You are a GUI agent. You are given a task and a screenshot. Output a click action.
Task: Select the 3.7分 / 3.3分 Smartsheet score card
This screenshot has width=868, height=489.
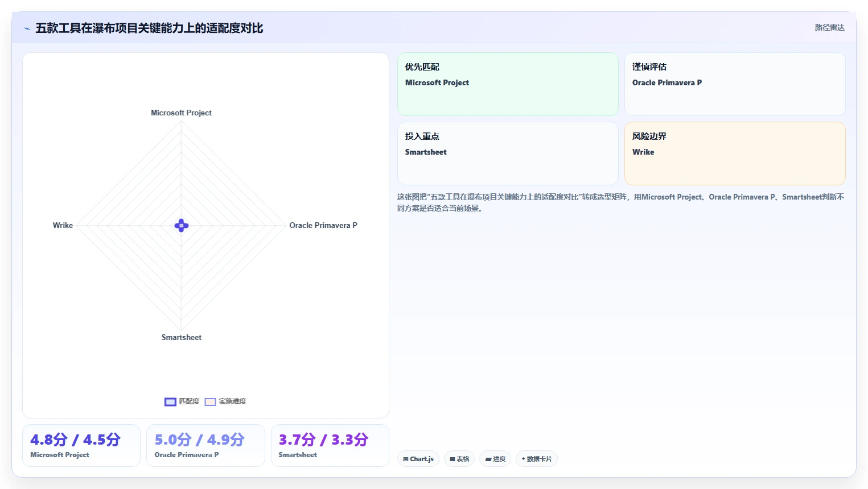330,445
